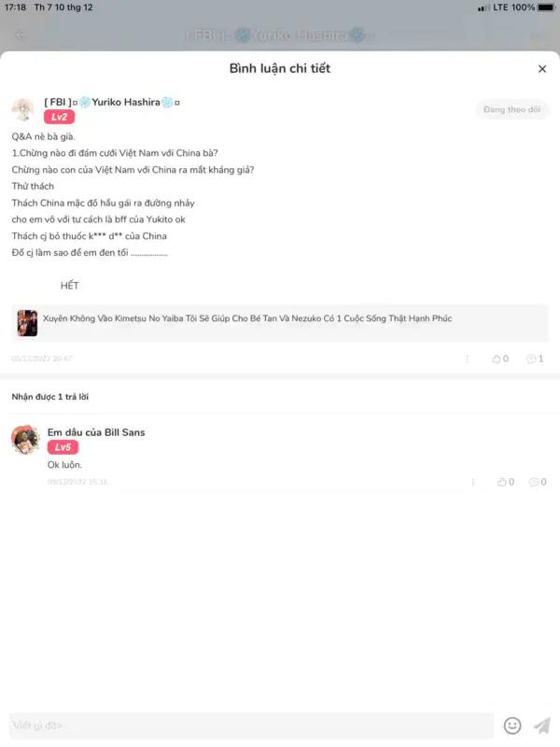Like Yuriko Hashira's comment with thumbs-up
This screenshot has width=560, height=747.
point(500,359)
